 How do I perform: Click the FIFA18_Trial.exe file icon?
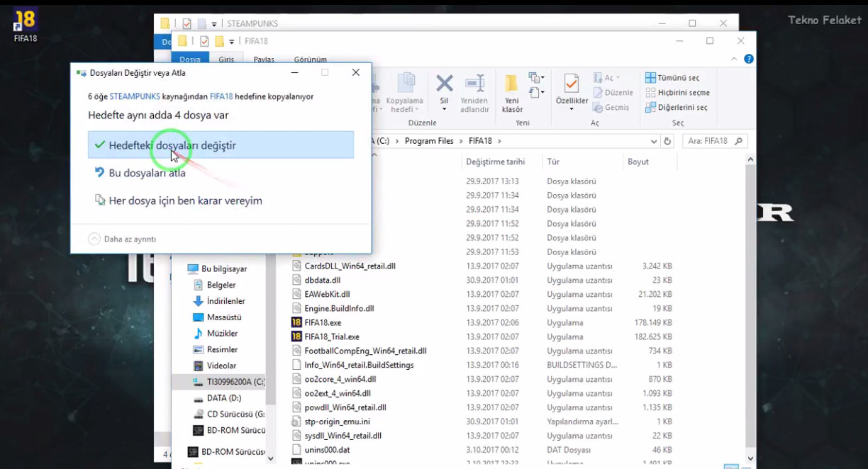coord(297,337)
